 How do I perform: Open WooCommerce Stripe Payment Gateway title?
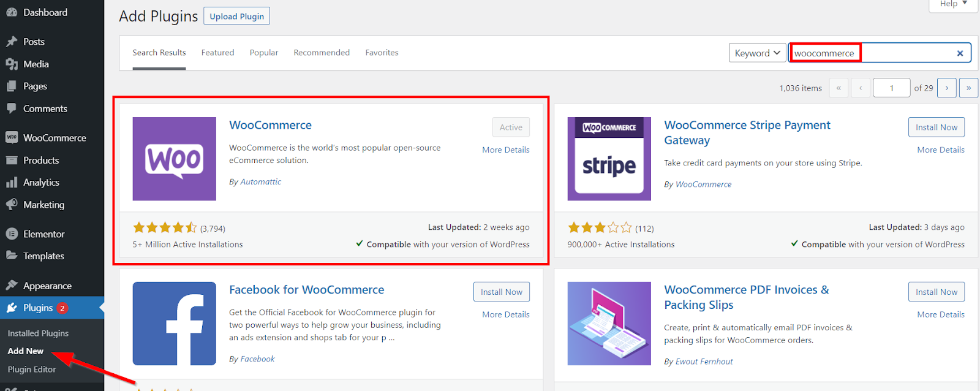click(x=747, y=132)
